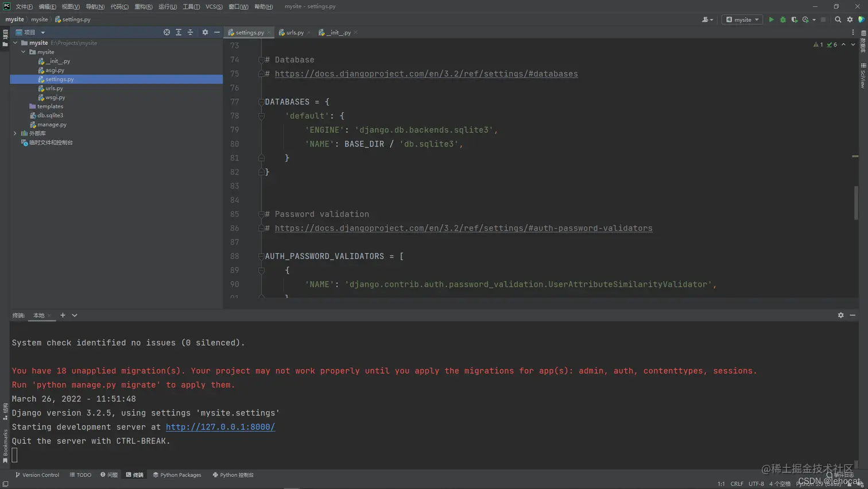868x489 pixels.
Task: Click select opened file target icon
Action: point(166,32)
